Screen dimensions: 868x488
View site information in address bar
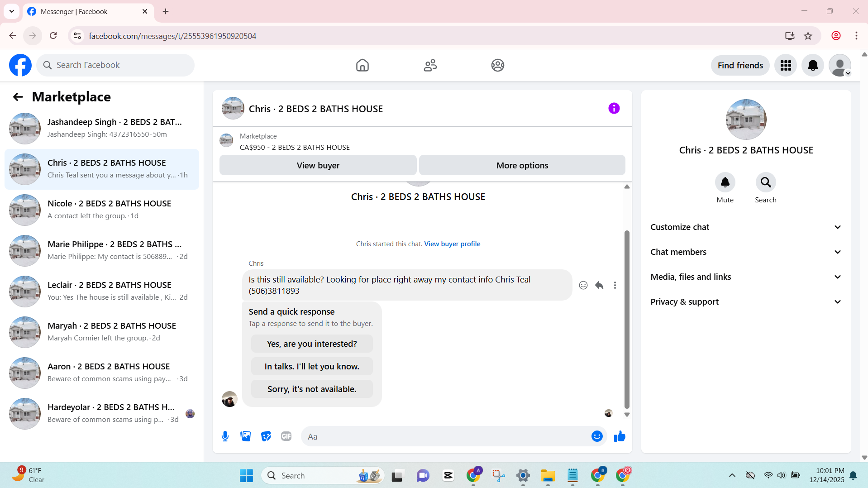(x=77, y=36)
